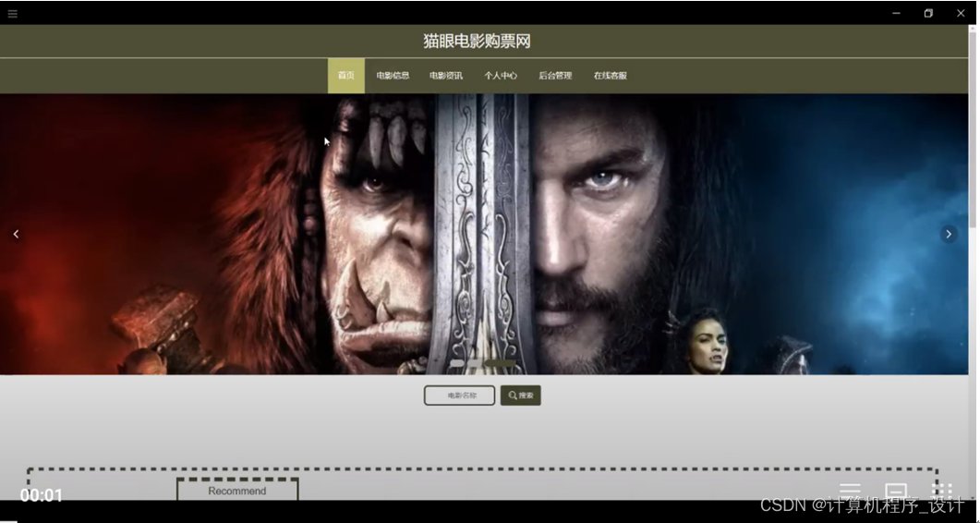Focus the 电影名称 search field

[459, 395]
